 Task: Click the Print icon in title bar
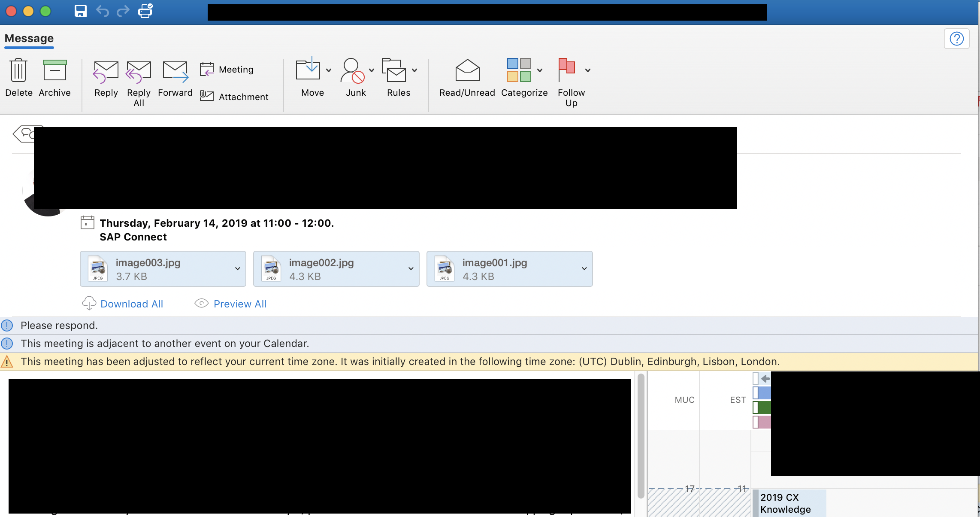point(145,11)
